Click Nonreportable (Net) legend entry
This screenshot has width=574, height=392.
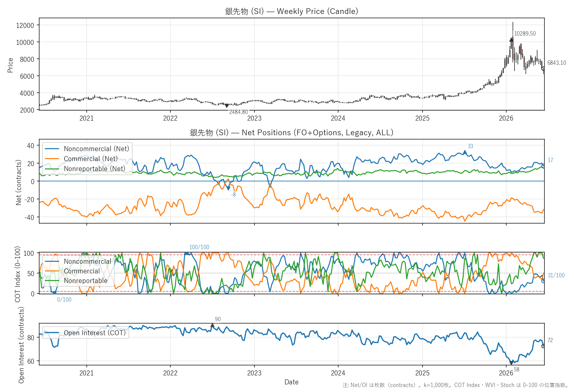coord(85,169)
